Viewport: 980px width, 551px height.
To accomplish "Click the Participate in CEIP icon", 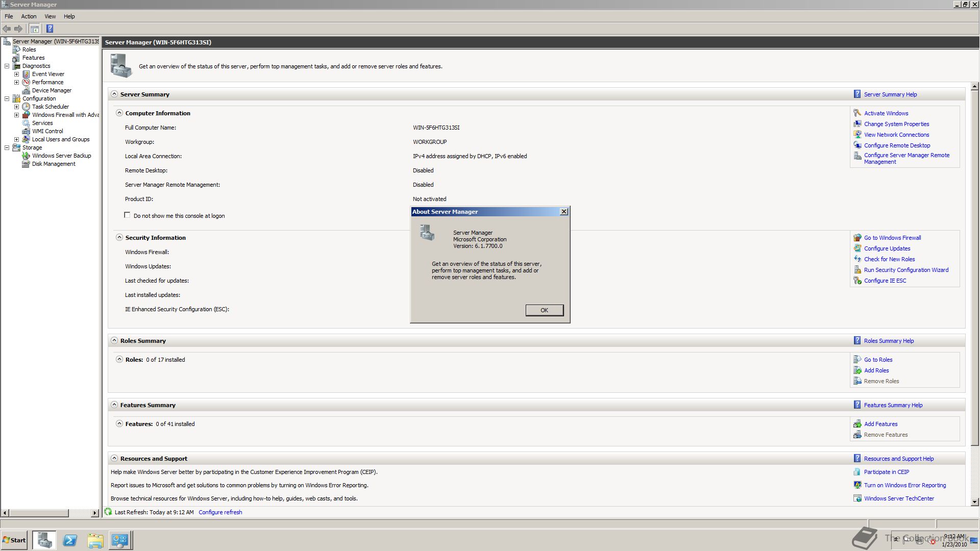I will pyautogui.click(x=857, y=471).
